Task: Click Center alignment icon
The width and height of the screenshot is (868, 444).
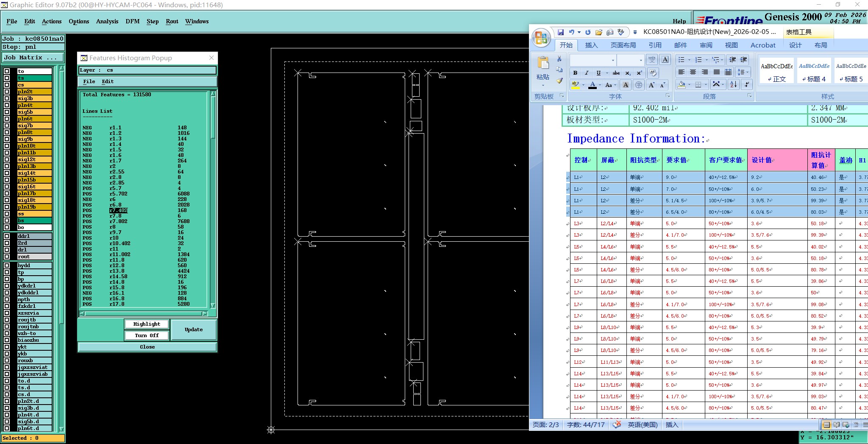Action: click(693, 72)
